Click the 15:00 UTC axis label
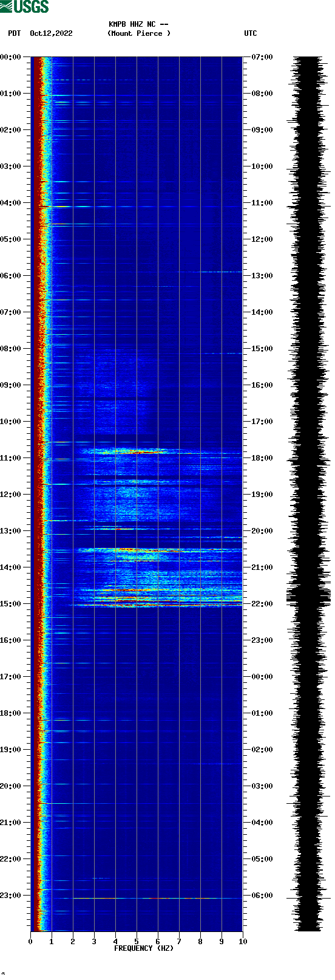 click(x=262, y=349)
